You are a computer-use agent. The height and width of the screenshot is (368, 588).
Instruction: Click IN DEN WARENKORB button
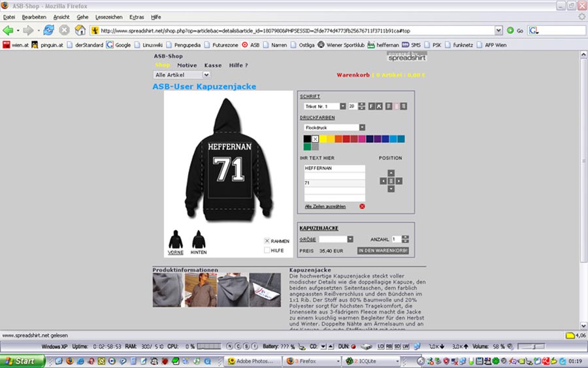[383, 250]
